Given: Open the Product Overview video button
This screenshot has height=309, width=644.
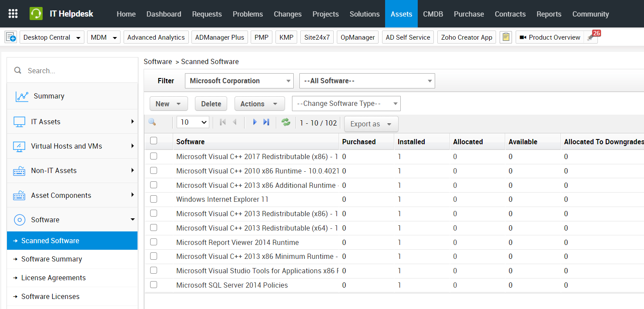Looking at the screenshot, I should (x=550, y=37).
